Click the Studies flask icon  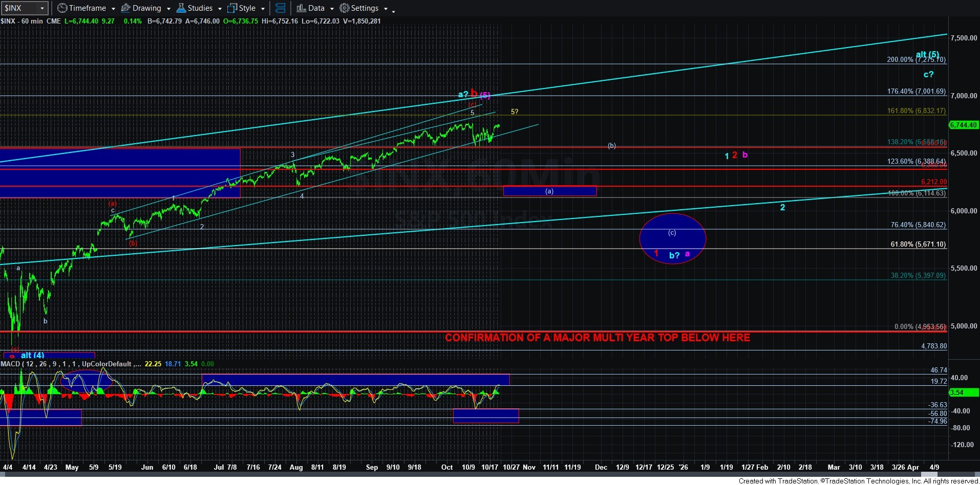point(180,8)
